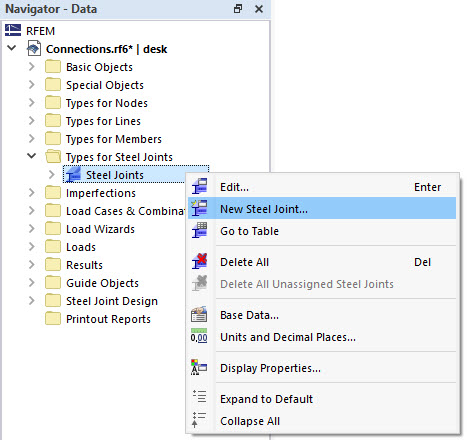Expand the Steel Joints tree item

coord(51,174)
